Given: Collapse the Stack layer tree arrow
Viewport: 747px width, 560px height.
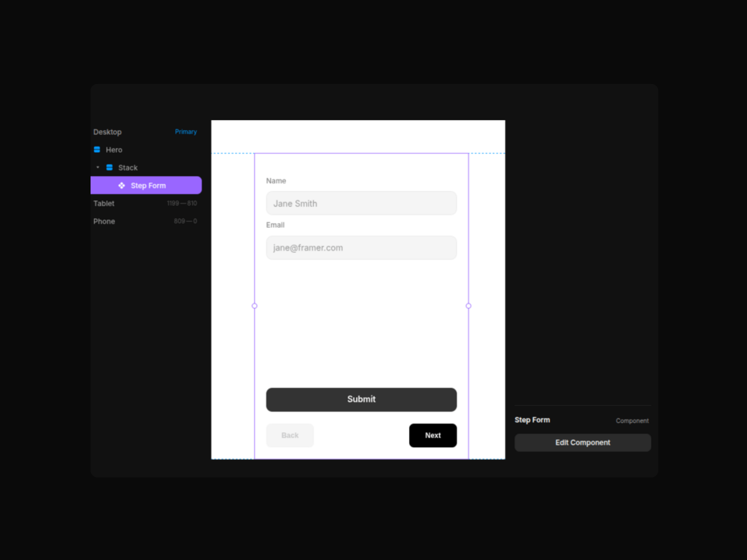Looking at the screenshot, I should tap(98, 168).
